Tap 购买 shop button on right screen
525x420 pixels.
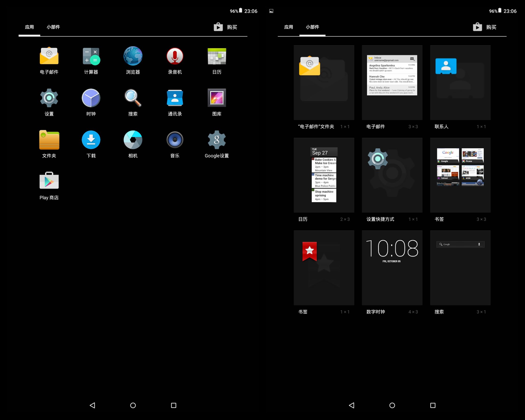tap(485, 27)
